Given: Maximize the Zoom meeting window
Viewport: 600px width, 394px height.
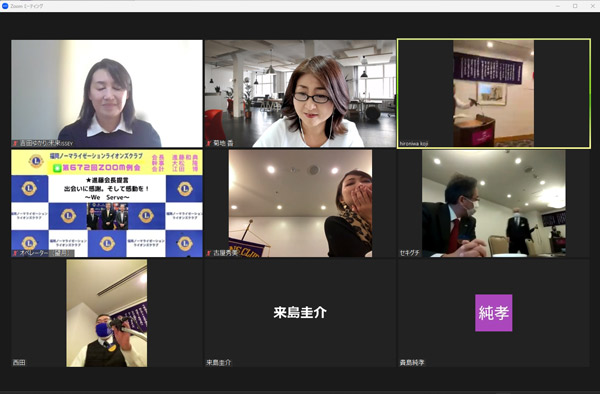Looking at the screenshot, I should point(575,6).
